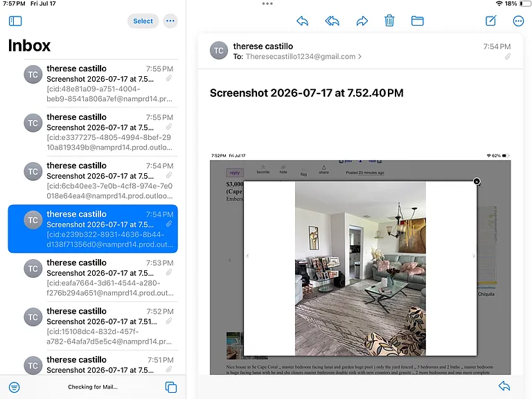Toggle the mailbox sidebar panel
Viewport: 532px width, 399px height.
click(15, 21)
